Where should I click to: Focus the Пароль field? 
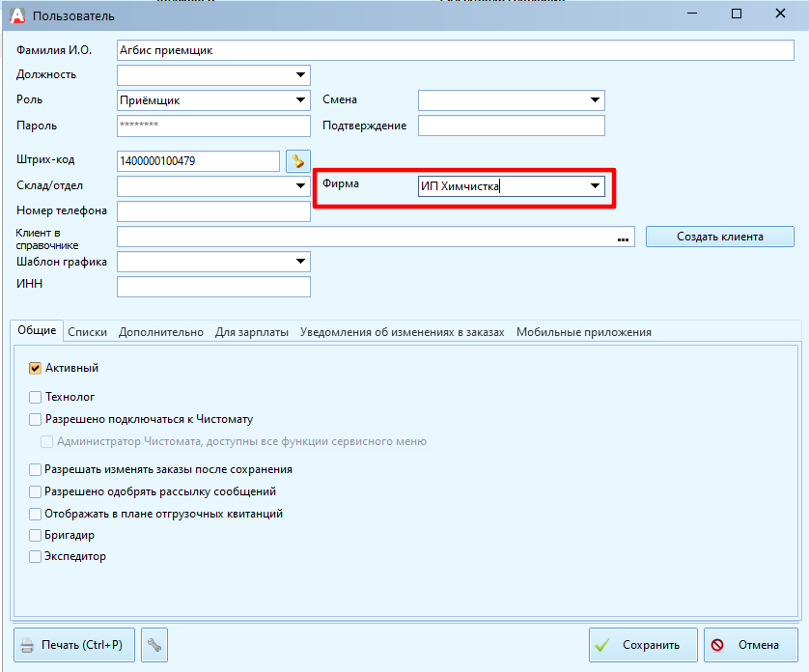[213, 126]
